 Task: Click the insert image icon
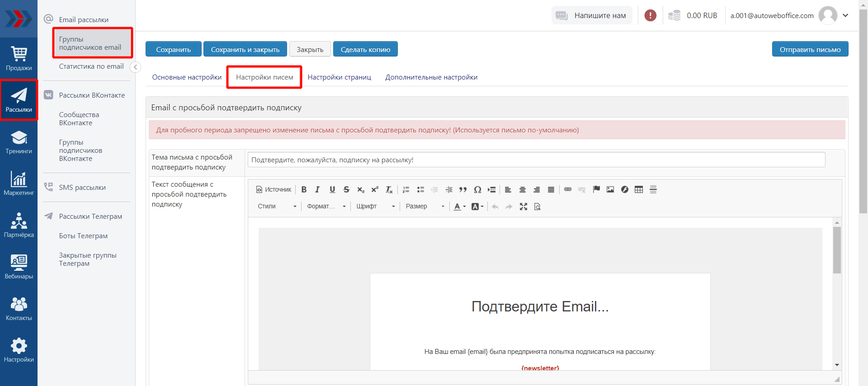click(x=610, y=189)
